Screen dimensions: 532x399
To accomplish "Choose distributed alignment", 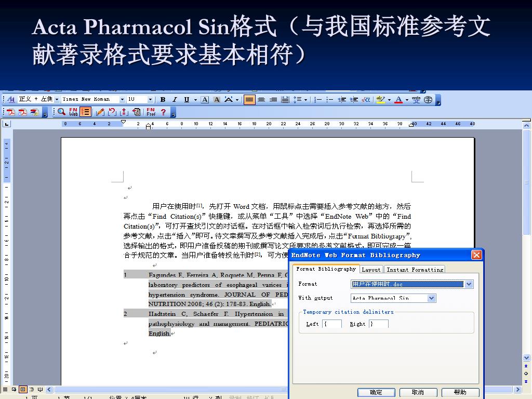I will point(285,99).
